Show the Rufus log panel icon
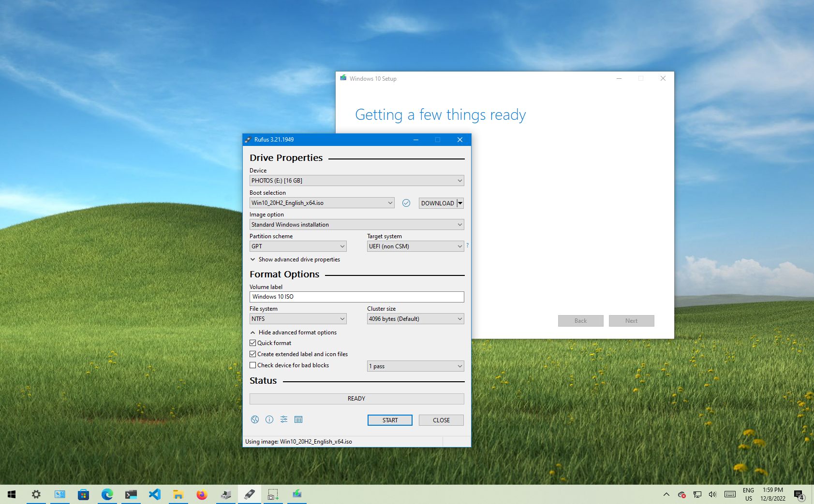 click(x=299, y=419)
